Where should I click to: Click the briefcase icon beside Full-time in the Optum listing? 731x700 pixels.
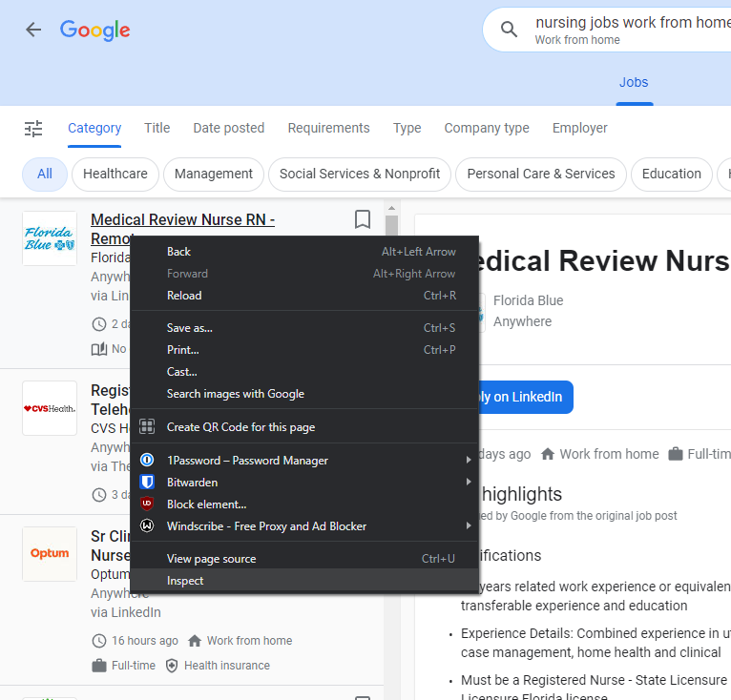99,666
